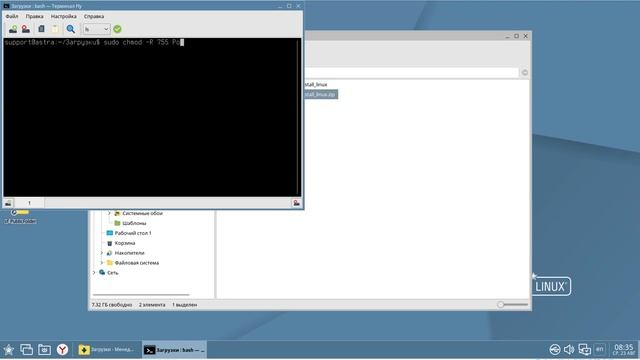Select the install_linux folder in file manager
Image resolution: width=640 pixels, height=360 pixels.
(x=316, y=84)
